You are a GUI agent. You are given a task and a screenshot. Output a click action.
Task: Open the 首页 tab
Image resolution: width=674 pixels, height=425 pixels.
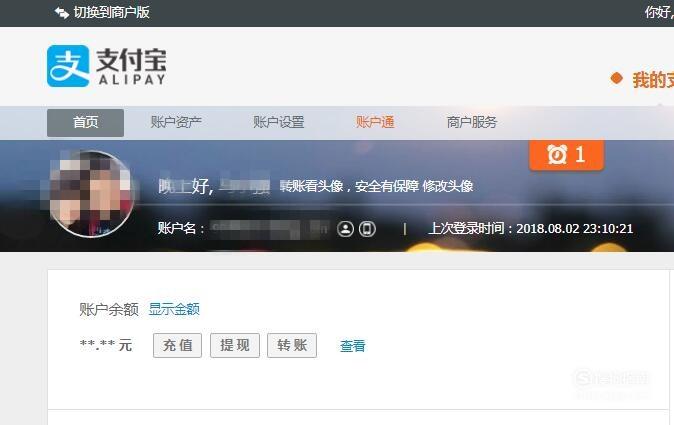86,122
